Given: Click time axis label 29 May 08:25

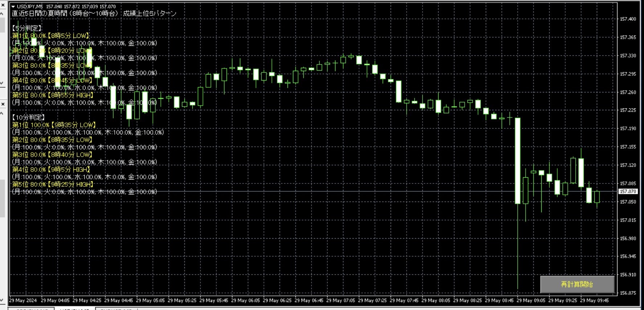Looking at the screenshot, I should (x=468, y=301).
